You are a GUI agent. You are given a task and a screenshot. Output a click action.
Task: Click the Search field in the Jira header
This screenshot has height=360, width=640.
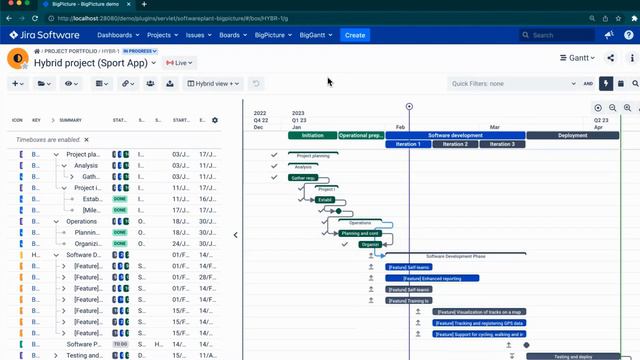pos(556,35)
